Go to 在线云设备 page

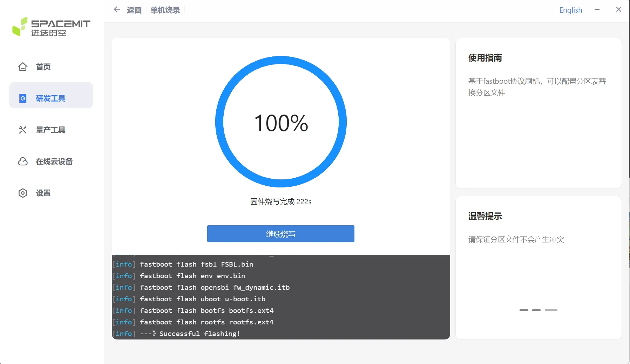coord(51,162)
